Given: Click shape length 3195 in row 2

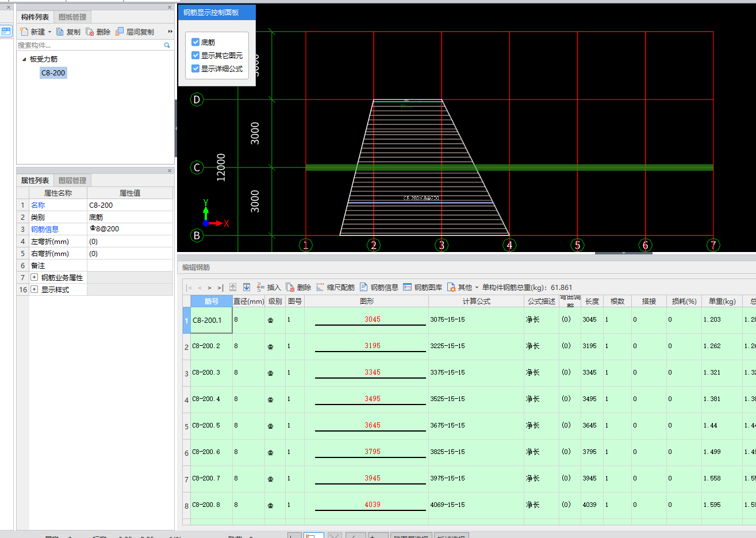Looking at the screenshot, I should 373,346.
